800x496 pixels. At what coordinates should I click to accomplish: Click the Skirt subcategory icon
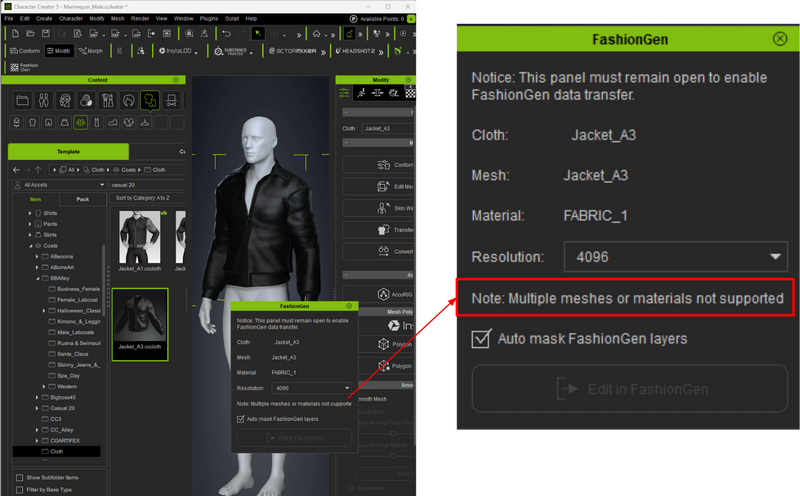[64, 122]
